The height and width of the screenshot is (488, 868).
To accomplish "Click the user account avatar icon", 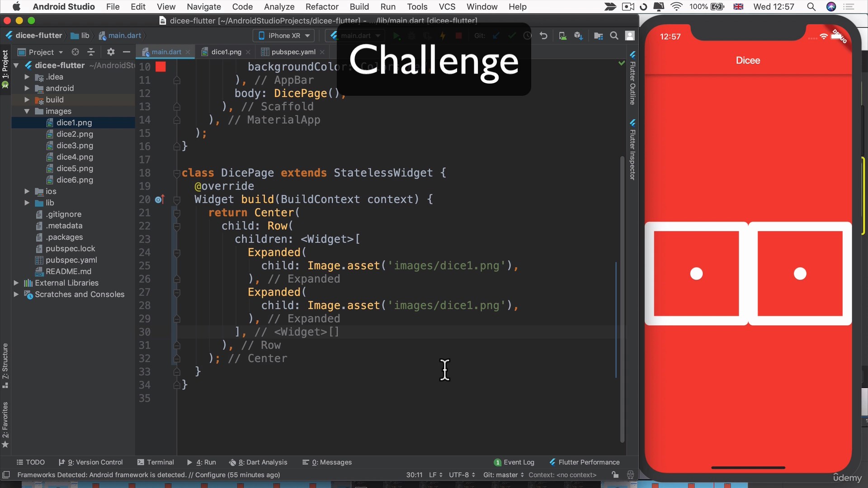I will 630,36.
